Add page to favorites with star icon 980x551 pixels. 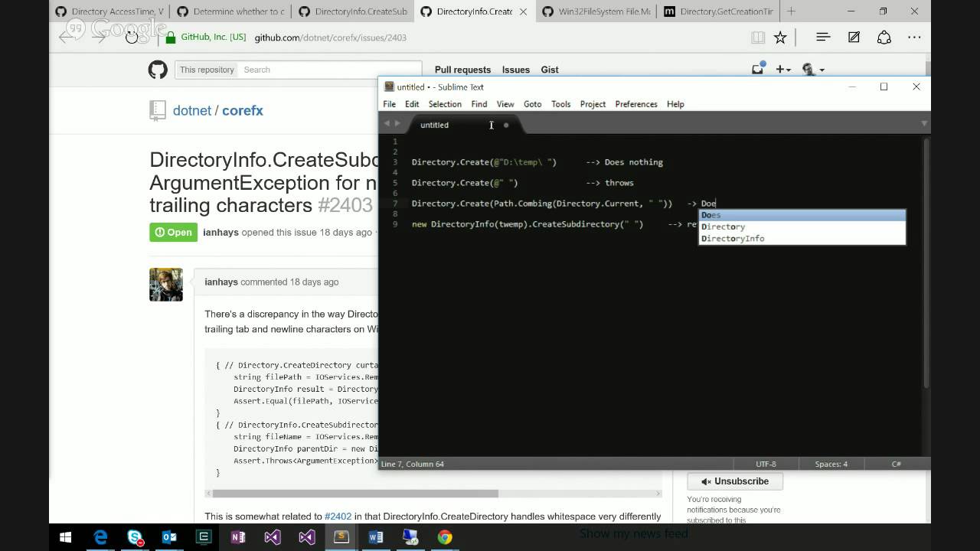click(780, 37)
